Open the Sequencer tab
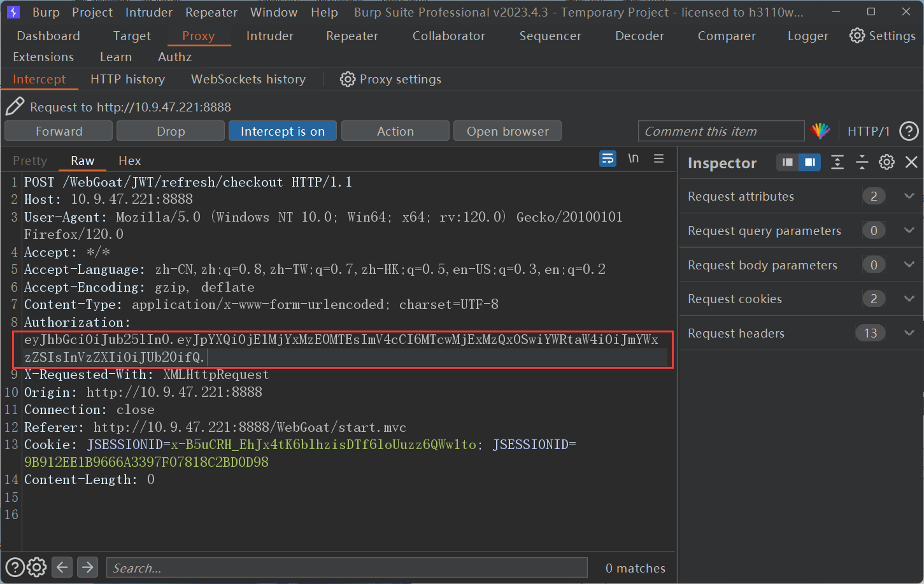Image resolution: width=924 pixels, height=584 pixels. coord(550,36)
